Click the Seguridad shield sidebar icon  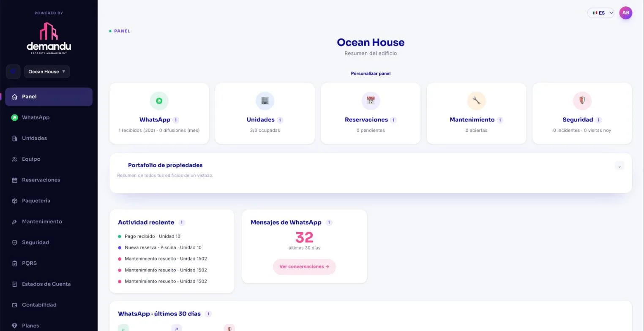tap(14, 242)
